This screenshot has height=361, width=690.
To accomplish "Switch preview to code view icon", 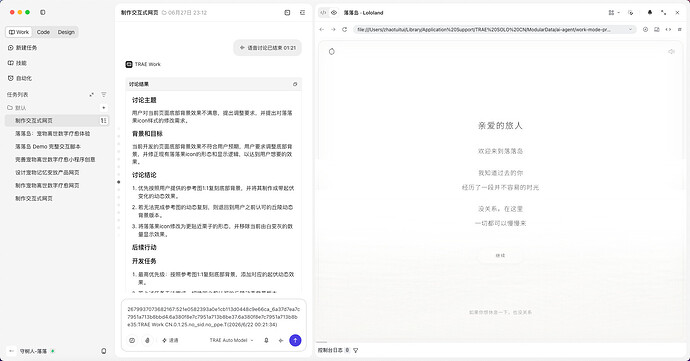I will pyautogui.click(x=323, y=13).
